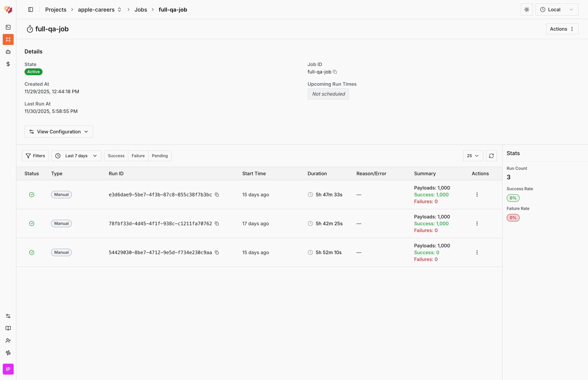Click the Type column header
Viewport: 588px width, 380px height.
57,174
